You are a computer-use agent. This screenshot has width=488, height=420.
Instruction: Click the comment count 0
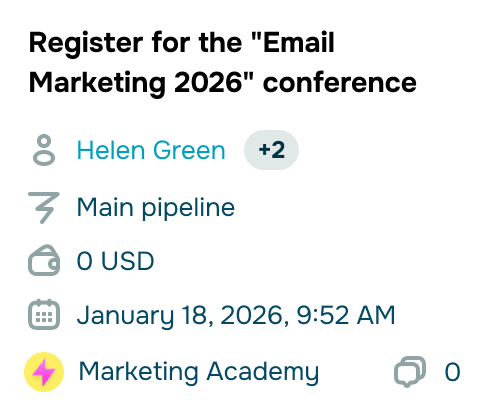point(452,372)
